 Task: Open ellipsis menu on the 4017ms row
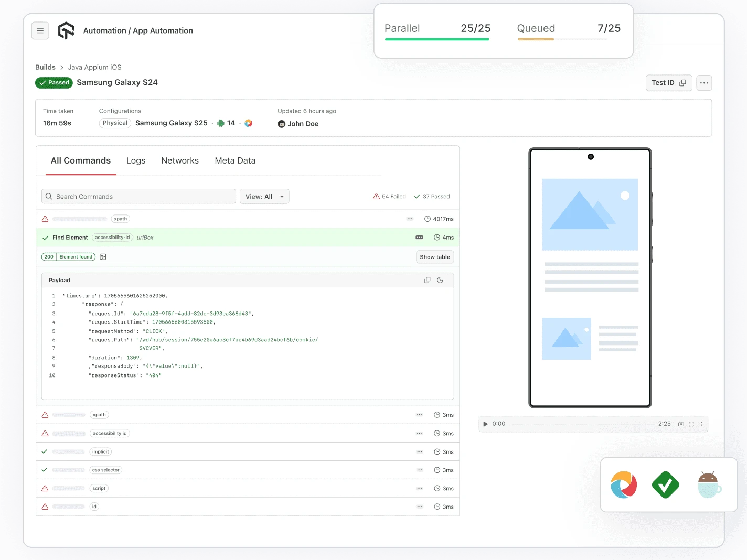pos(410,219)
